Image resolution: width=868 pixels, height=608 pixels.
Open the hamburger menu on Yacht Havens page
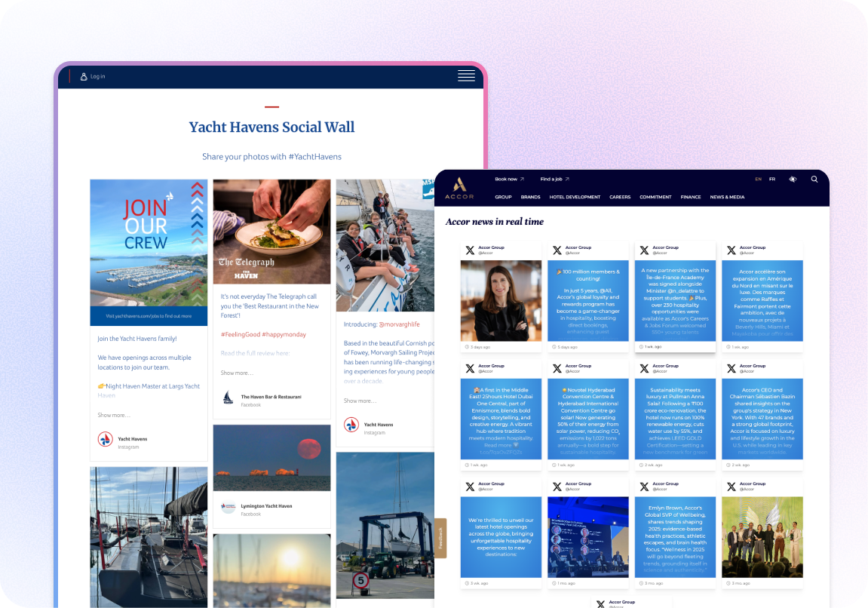click(466, 76)
